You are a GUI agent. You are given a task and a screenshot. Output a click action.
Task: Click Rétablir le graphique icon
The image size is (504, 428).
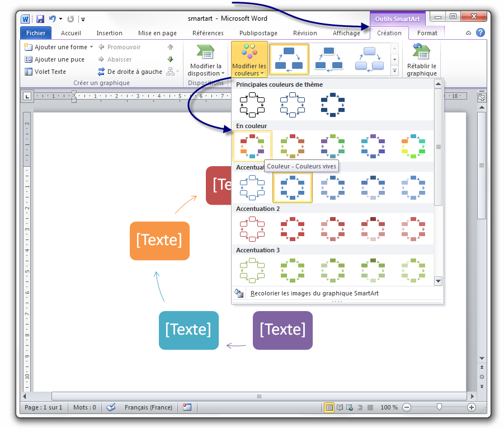tap(421, 53)
